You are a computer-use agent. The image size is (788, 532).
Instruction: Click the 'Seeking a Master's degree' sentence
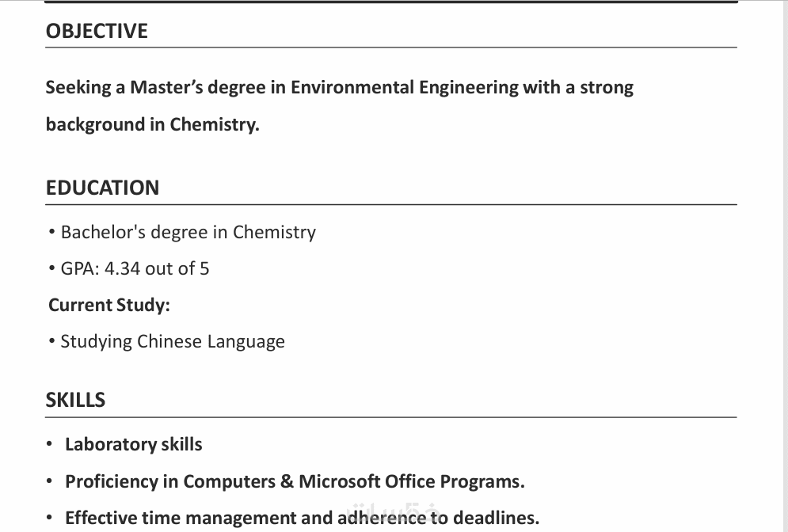[339, 87]
